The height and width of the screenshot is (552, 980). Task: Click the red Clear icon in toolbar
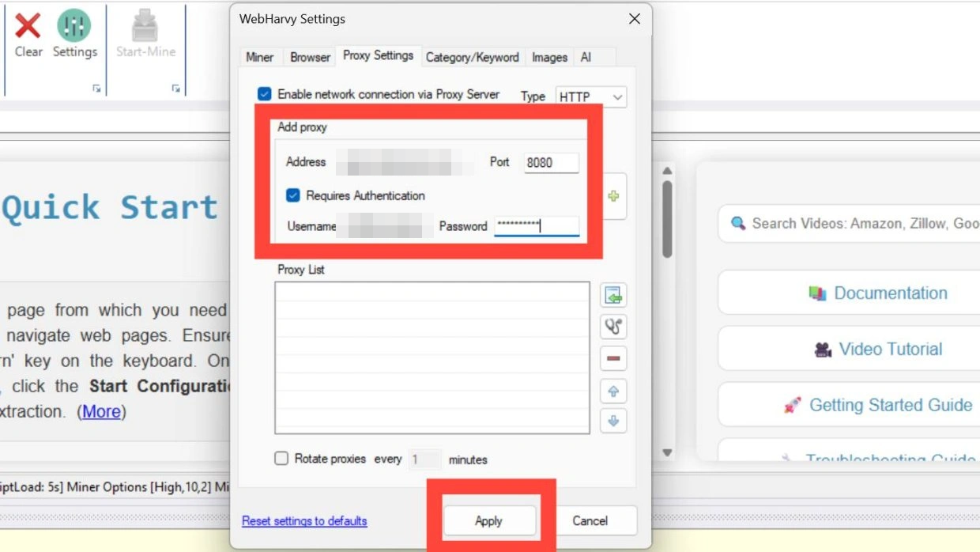(28, 25)
